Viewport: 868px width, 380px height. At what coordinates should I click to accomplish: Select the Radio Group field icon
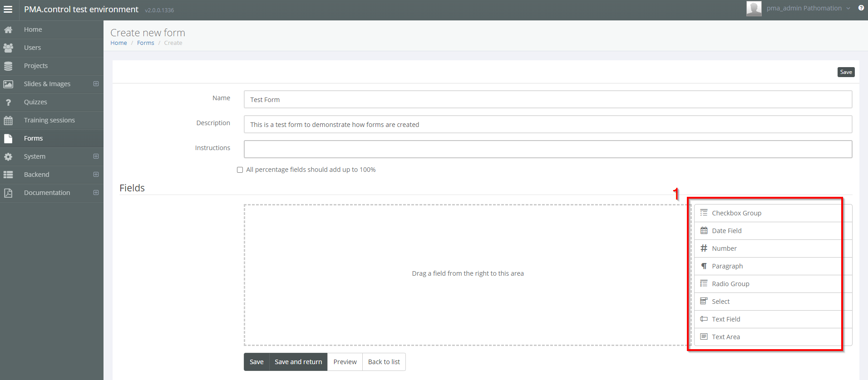click(x=704, y=283)
